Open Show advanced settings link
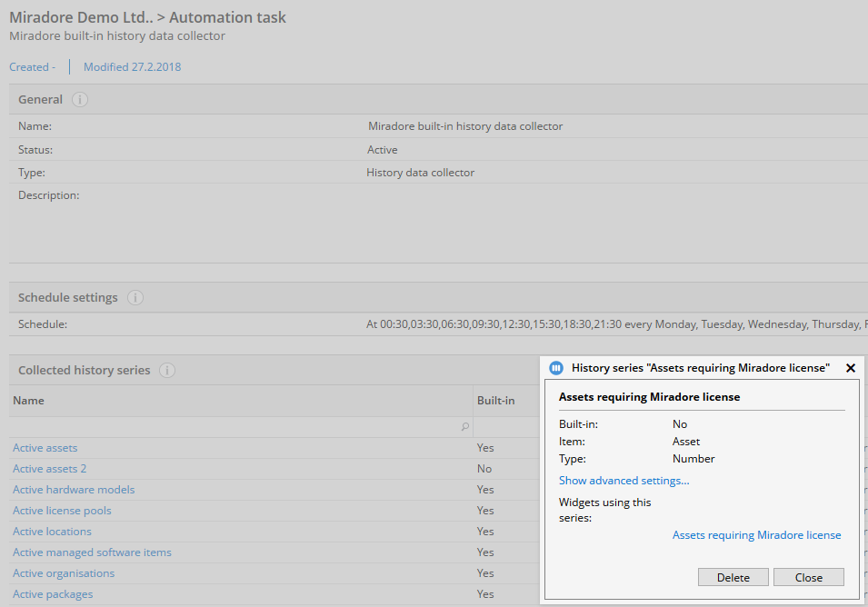868x607 pixels. point(624,481)
